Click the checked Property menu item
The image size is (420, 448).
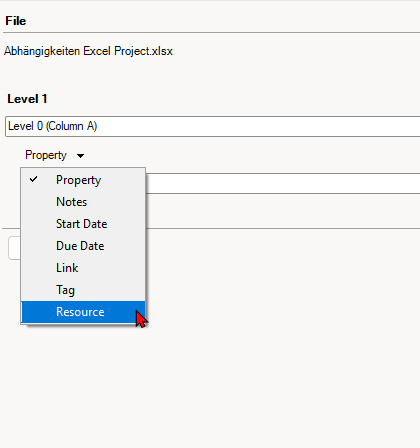coord(83,180)
